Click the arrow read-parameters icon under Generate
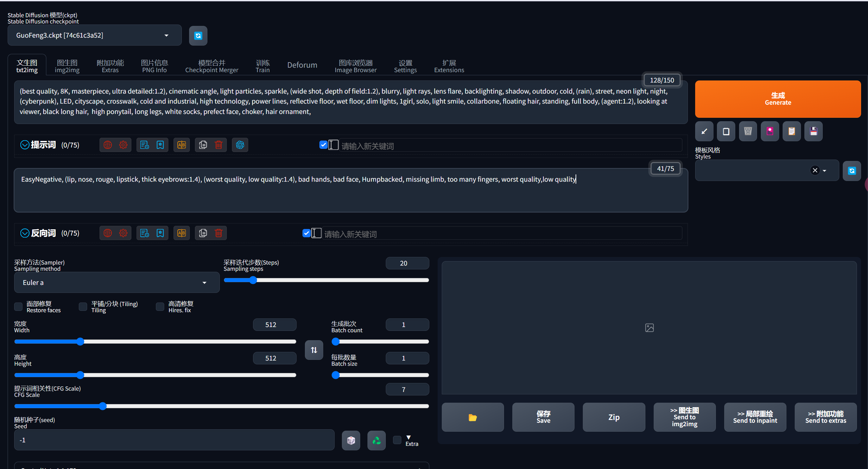Image resolution: width=868 pixels, height=469 pixels. point(704,131)
